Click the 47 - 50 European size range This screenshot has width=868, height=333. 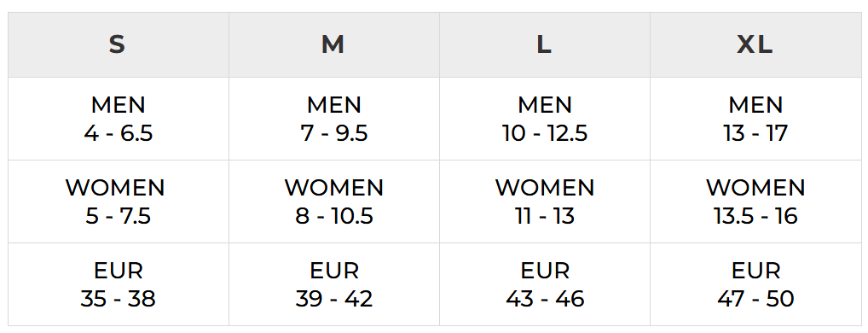coord(755,299)
